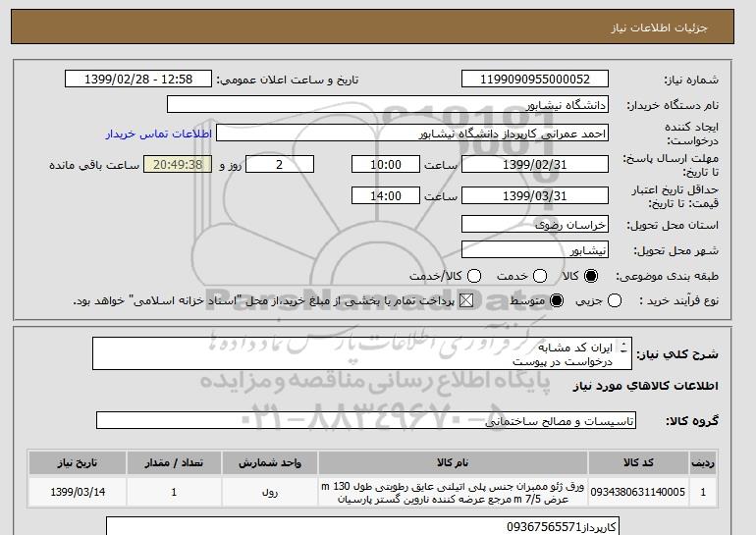Toggle the اسناد خزانه اسلامی payment checkbox
The height and width of the screenshot is (535, 756).
pyautogui.click(x=465, y=300)
